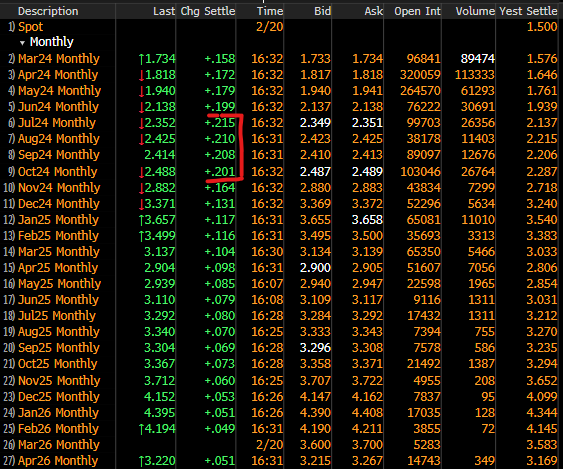Click the Yest Settle column header
This screenshot has width=563, height=469.
pos(528,11)
